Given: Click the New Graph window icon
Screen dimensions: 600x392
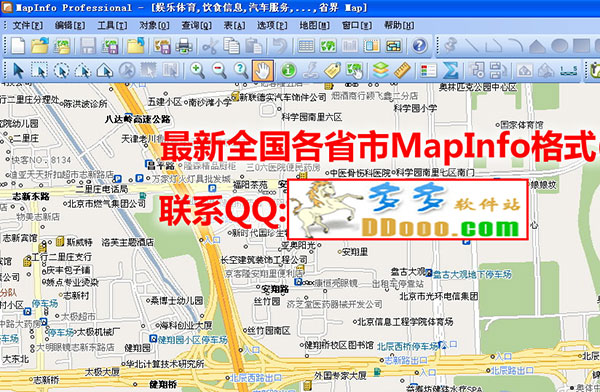Looking at the screenshot, I should pos(349,46).
